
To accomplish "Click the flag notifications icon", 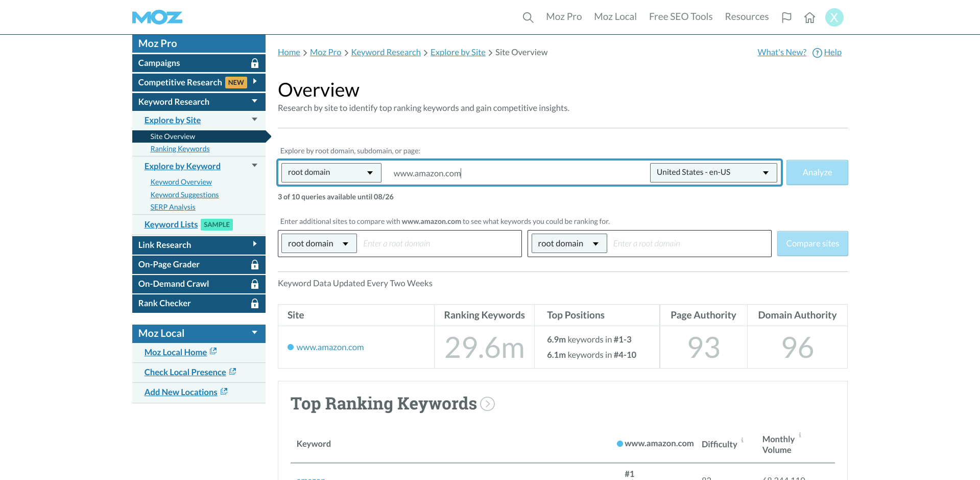I will coord(786,17).
